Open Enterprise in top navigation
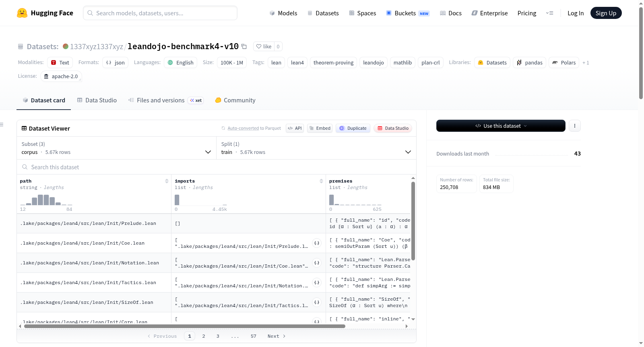644x347 pixels. click(x=489, y=13)
